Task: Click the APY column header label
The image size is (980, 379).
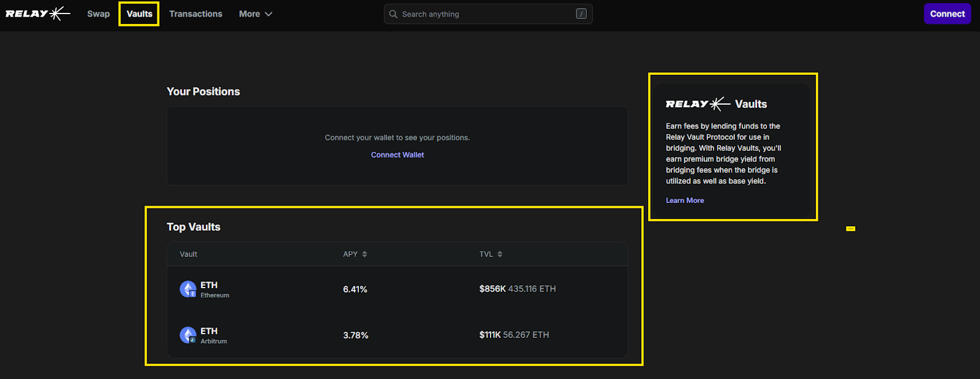Action: point(350,254)
